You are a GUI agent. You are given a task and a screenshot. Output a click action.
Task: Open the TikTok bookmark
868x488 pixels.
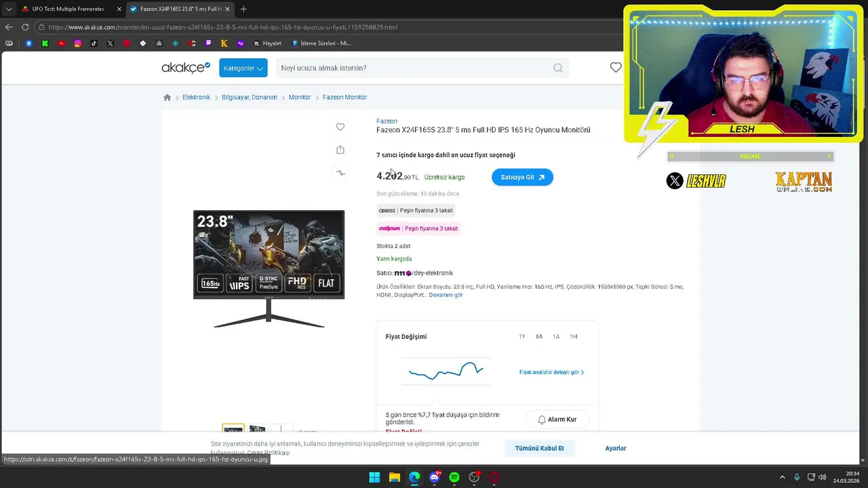tap(94, 43)
